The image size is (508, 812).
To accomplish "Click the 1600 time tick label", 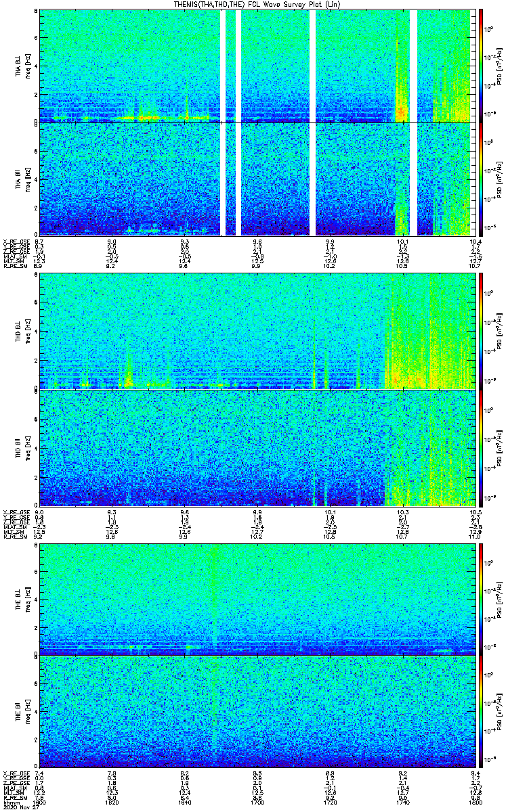I will coord(41,802).
